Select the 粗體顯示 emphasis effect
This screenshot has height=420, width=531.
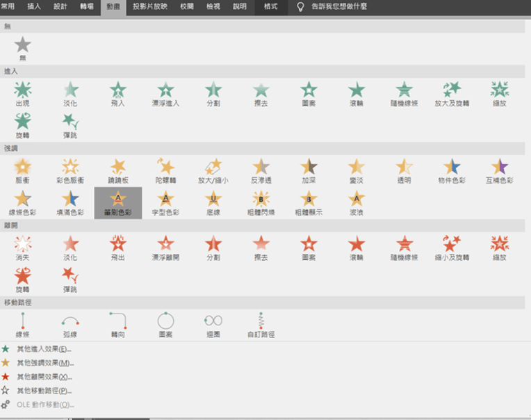click(309, 203)
